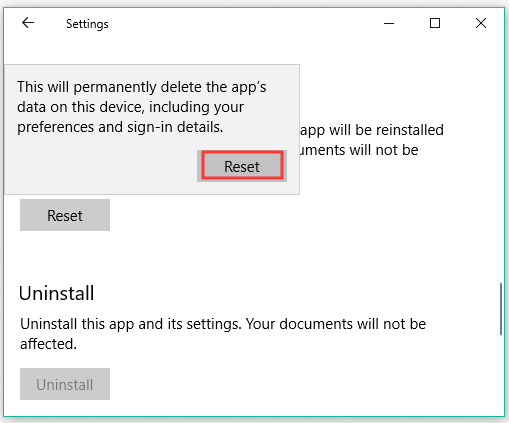Click the Uninstall section heading
The image size is (509, 423).
56,293
